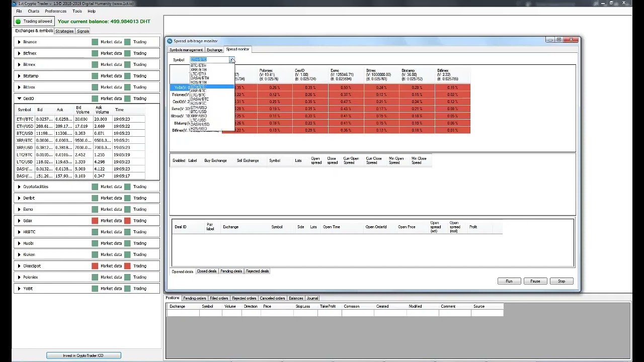Select the XRP/USD row in CexIO table
Viewport: 644px width, 362px height.
pos(80,148)
